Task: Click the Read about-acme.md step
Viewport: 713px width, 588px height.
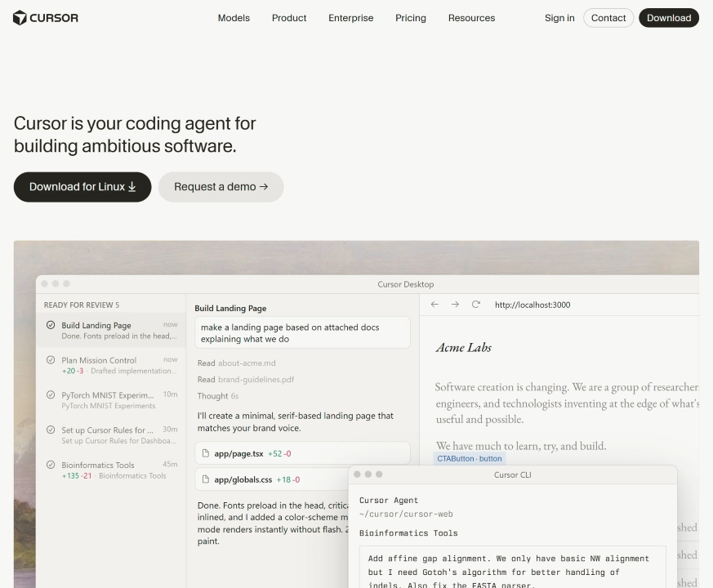Action: (237, 363)
